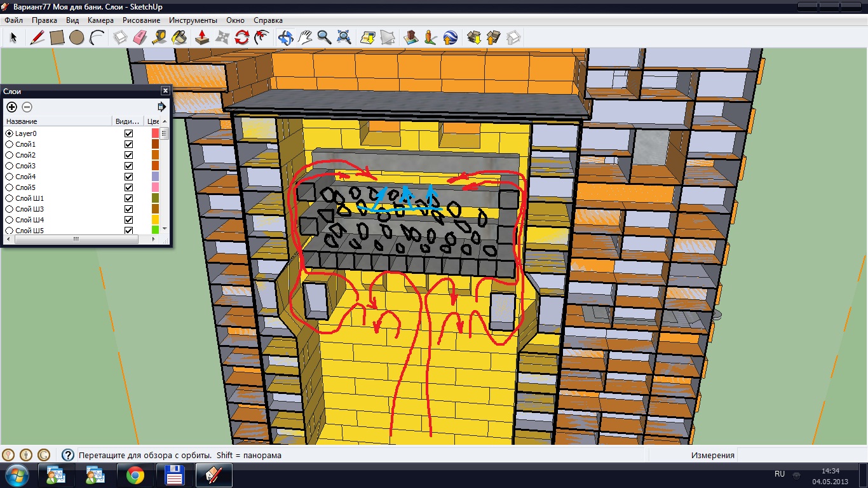Open the Инструменты menu

pyautogui.click(x=193, y=20)
